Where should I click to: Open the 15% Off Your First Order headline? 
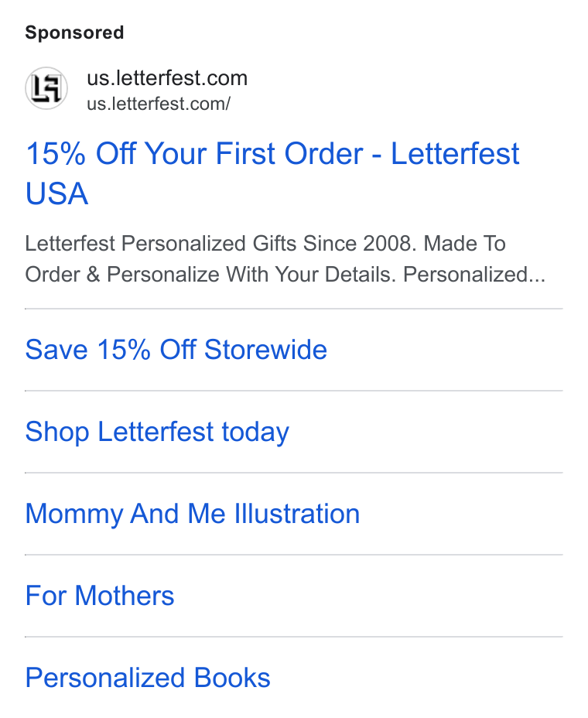tap(272, 173)
